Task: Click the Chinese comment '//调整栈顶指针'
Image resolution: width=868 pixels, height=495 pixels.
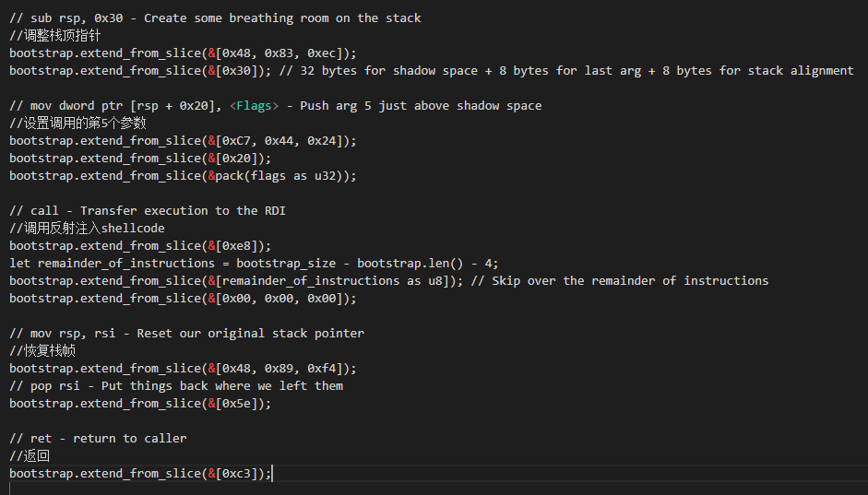Action: click(54, 36)
